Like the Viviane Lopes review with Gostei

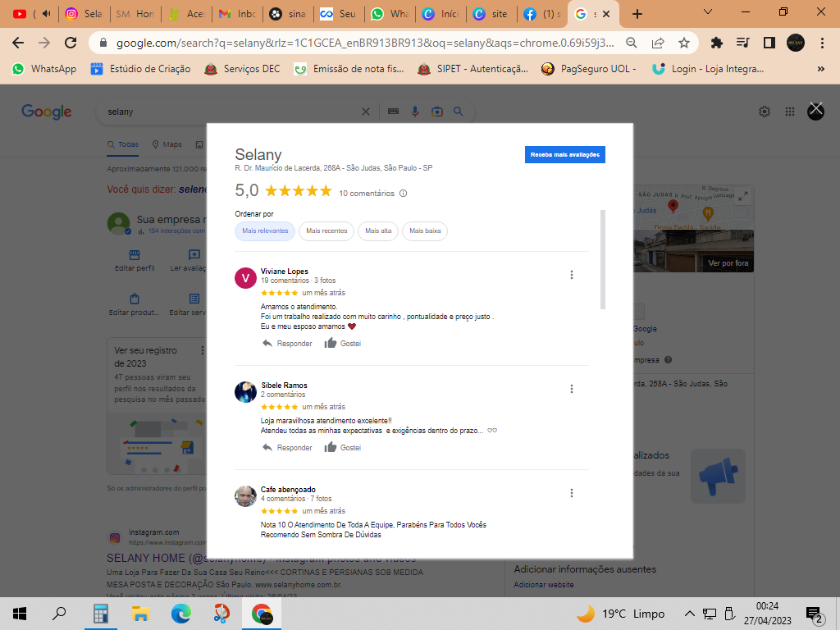[x=343, y=344]
